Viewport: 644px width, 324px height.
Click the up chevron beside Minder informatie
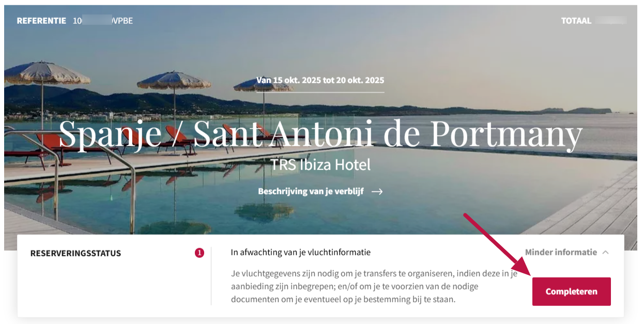606,253
